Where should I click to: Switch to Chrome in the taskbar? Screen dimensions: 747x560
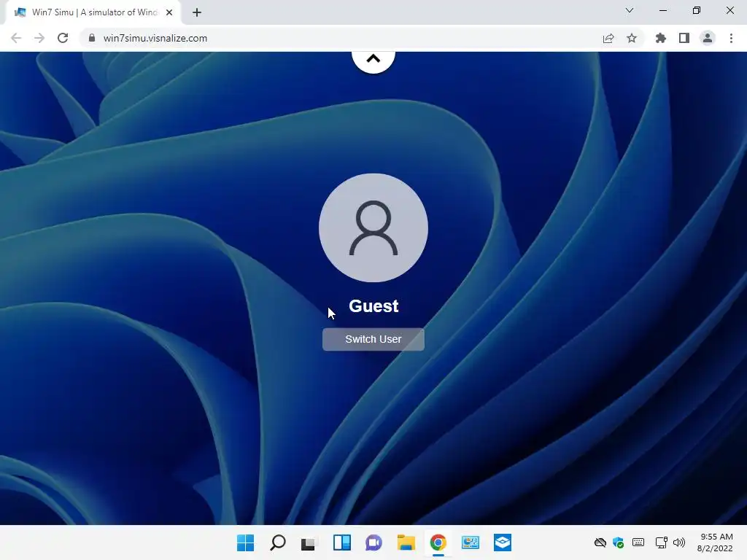click(438, 542)
